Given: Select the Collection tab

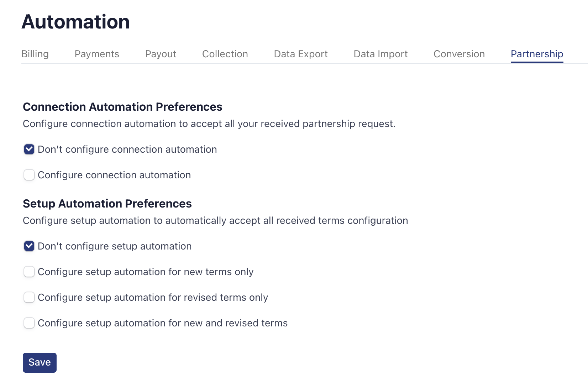Looking at the screenshot, I should pyautogui.click(x=225, y=54).
